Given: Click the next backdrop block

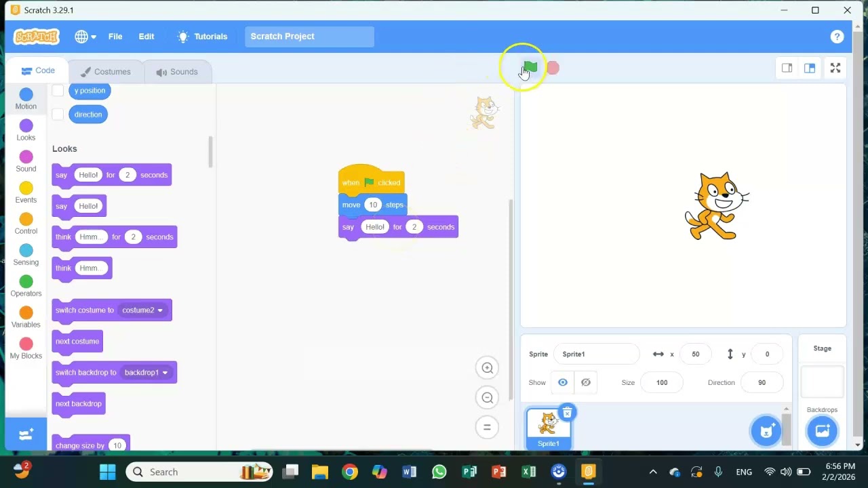Looking at the screenshot, I should point(78,404).
